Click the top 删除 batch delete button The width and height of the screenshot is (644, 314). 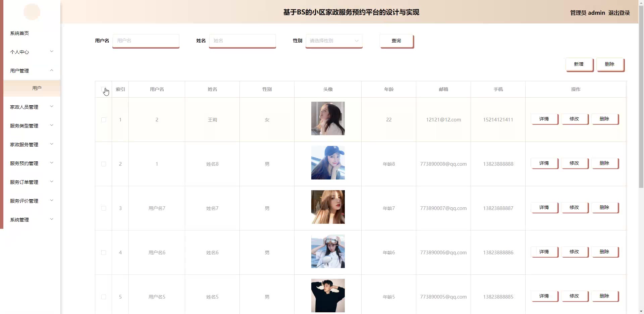(x=610, y=64)
